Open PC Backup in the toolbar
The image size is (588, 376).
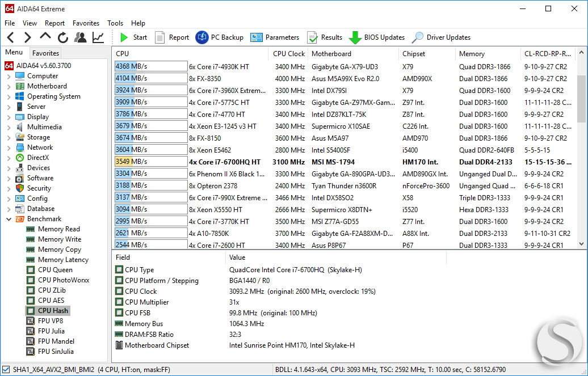tap(220, 37)
